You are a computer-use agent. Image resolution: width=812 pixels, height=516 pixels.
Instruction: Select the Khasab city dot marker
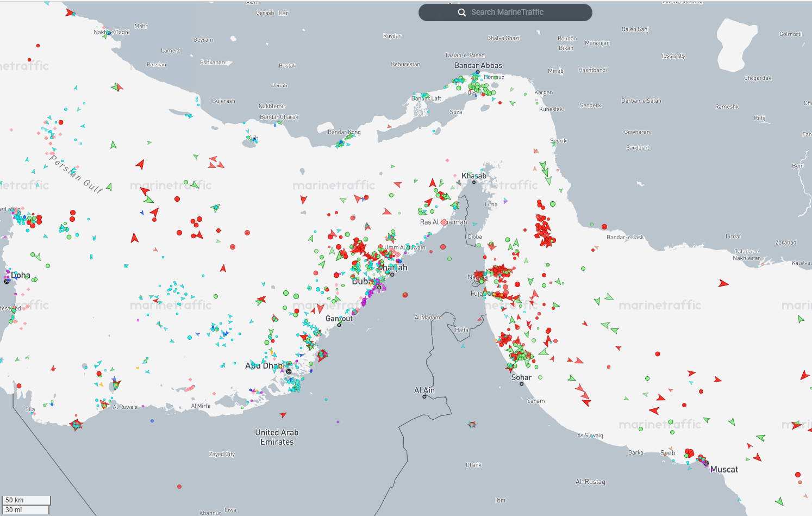point(473,182)
